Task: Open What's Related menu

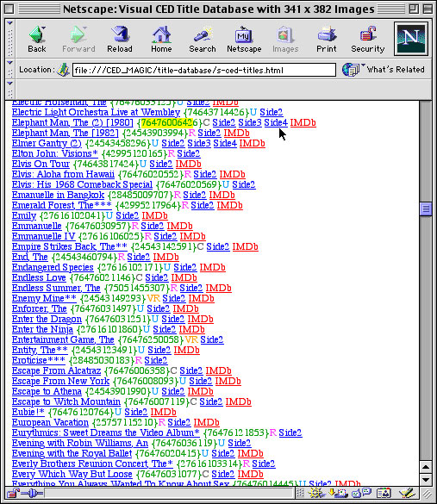Action: [x=384, y=70]
